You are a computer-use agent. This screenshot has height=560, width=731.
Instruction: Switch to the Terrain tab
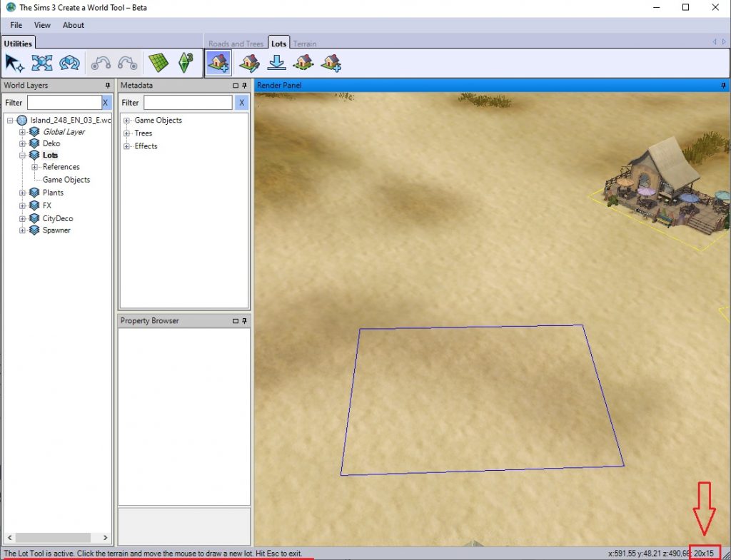[x=305, y=44]
